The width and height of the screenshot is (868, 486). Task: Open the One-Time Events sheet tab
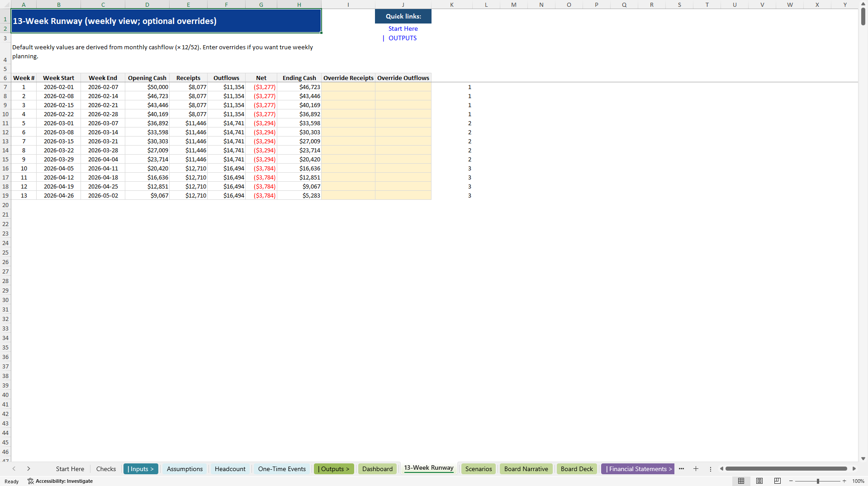(x=282, y=469)
